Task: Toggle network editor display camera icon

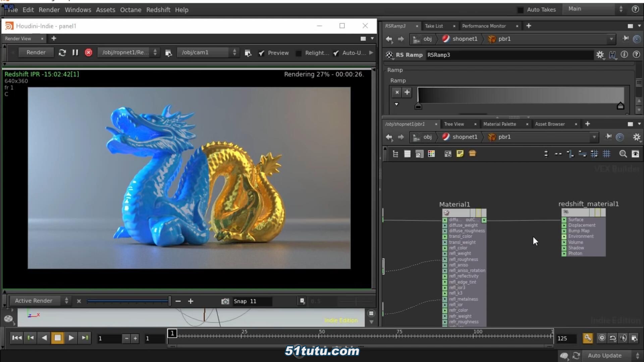Action: tap(635, 154)
